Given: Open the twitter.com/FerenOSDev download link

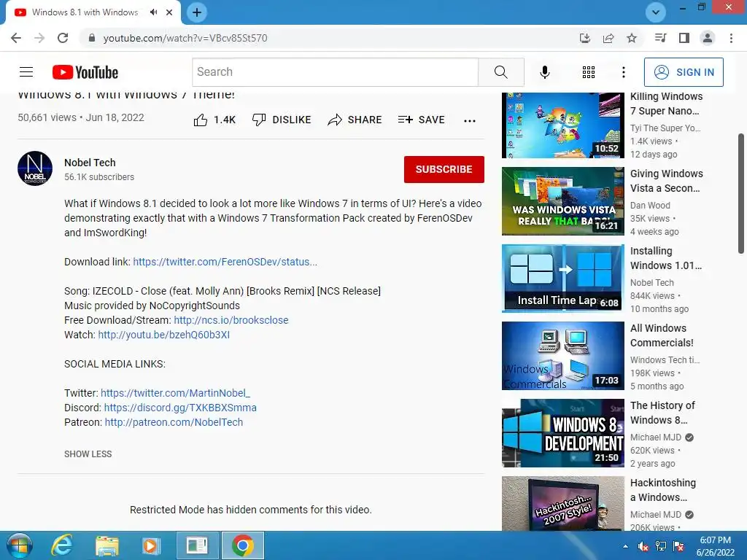Looking at the screenshot, I should (225, 262).
